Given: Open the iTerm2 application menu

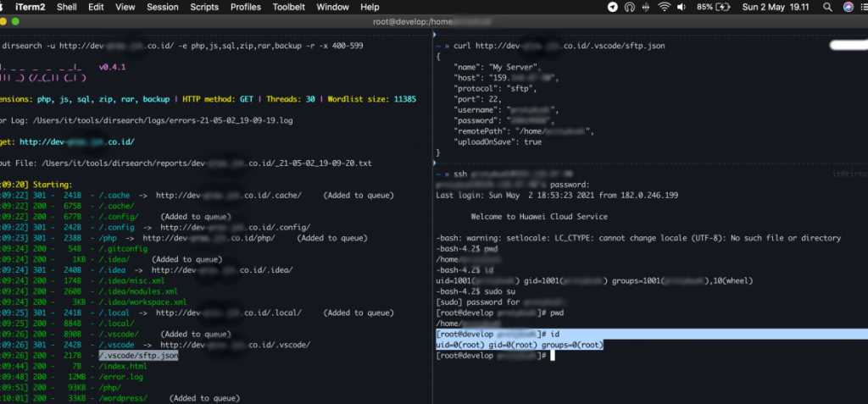Looking at the screenshot, I should (30, 7).
